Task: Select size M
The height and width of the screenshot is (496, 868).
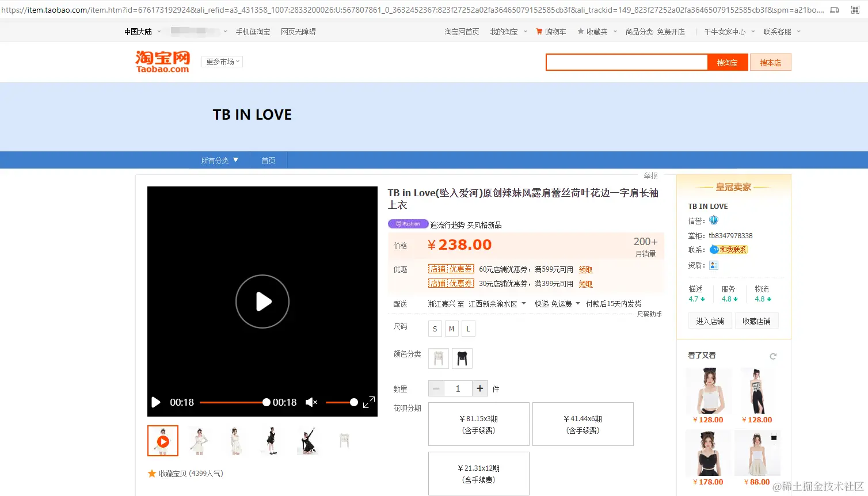Action: pos(452,329)
